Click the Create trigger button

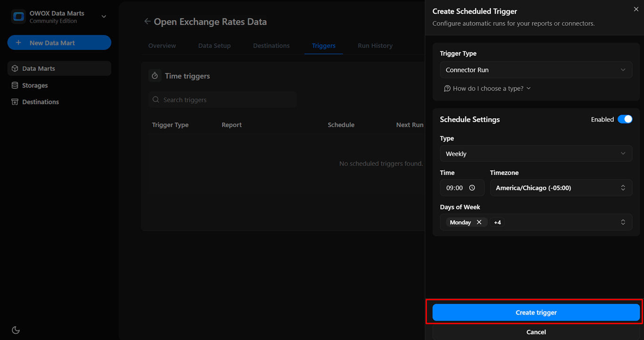tap(536, 313)
